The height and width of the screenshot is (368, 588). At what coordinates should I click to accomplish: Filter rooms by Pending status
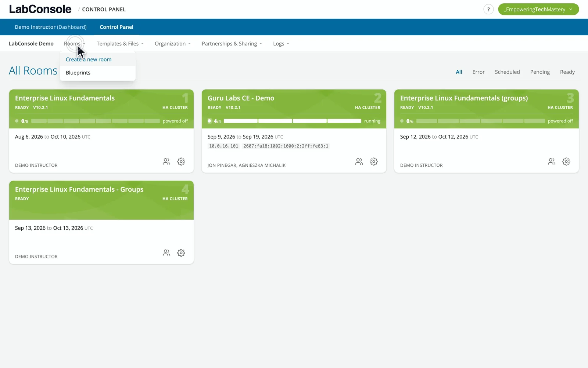(540, 72)
